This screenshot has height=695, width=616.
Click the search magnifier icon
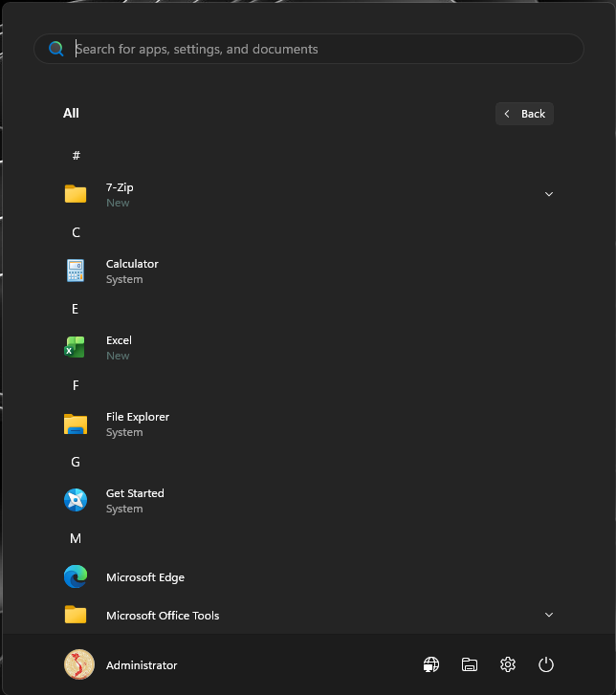(x=55, y=49)
